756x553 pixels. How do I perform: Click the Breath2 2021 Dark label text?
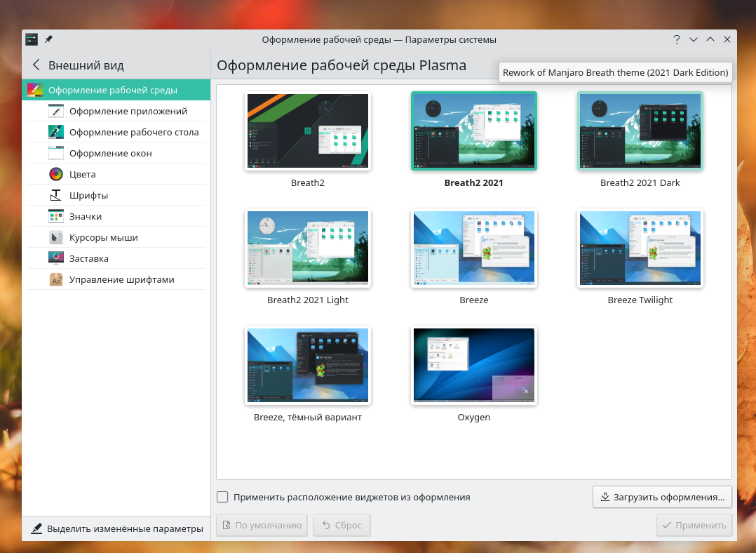(640, 183)
